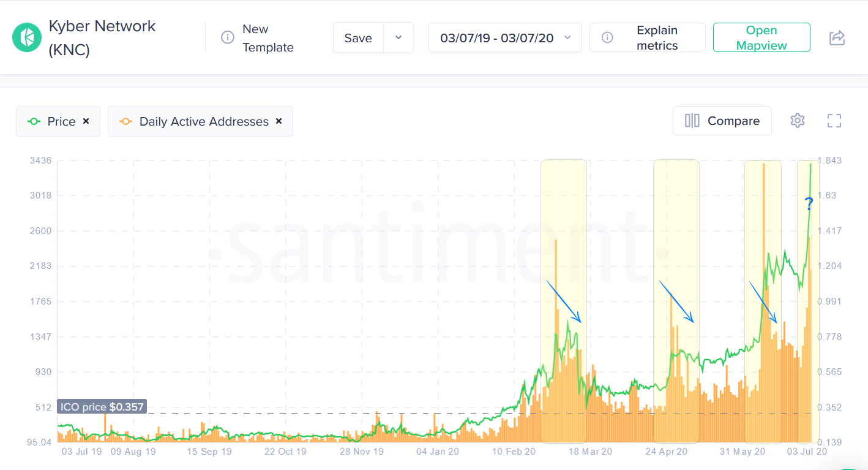Remove the Price metric with its x
This screenshot has height=470, width=868.
[86, 121]
